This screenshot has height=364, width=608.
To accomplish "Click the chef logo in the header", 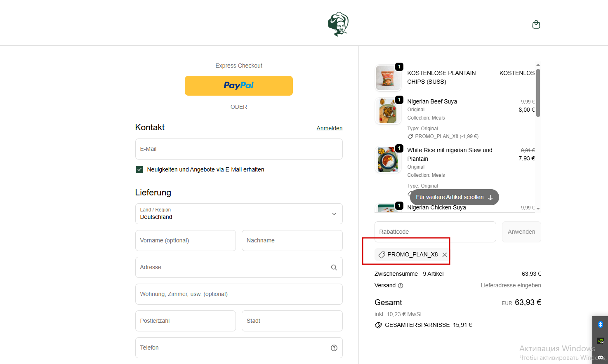I will [338, 24].
